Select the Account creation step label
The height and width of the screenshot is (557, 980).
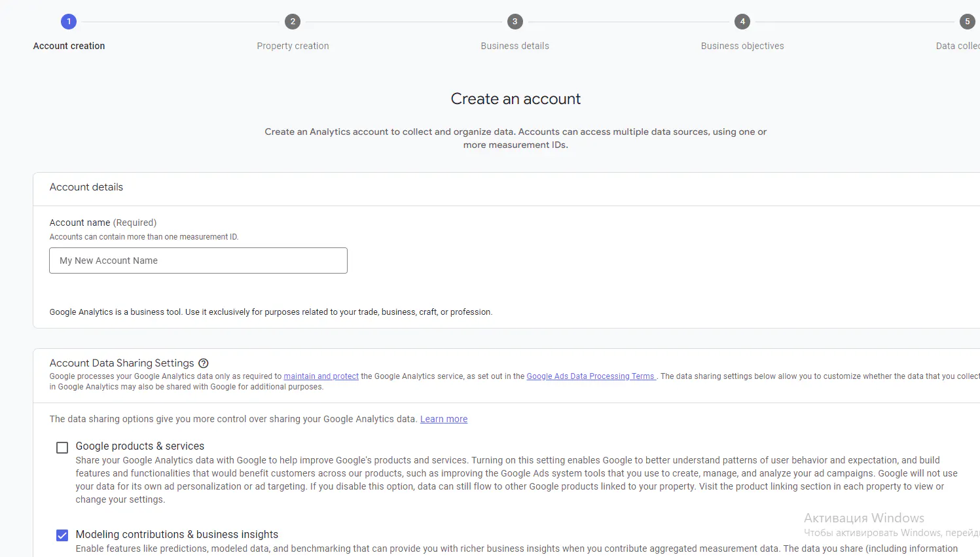click(x=69, y=46)
